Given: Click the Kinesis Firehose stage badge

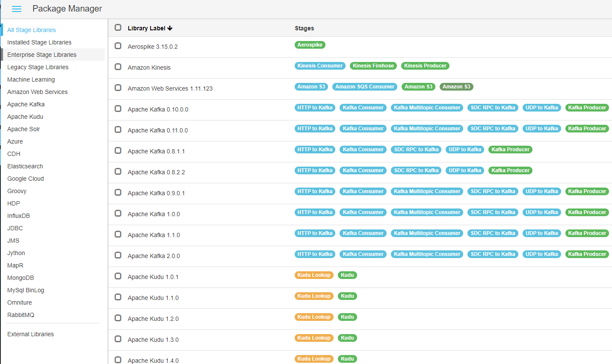Looking at the screenshot, I should [x=373, y=65].
